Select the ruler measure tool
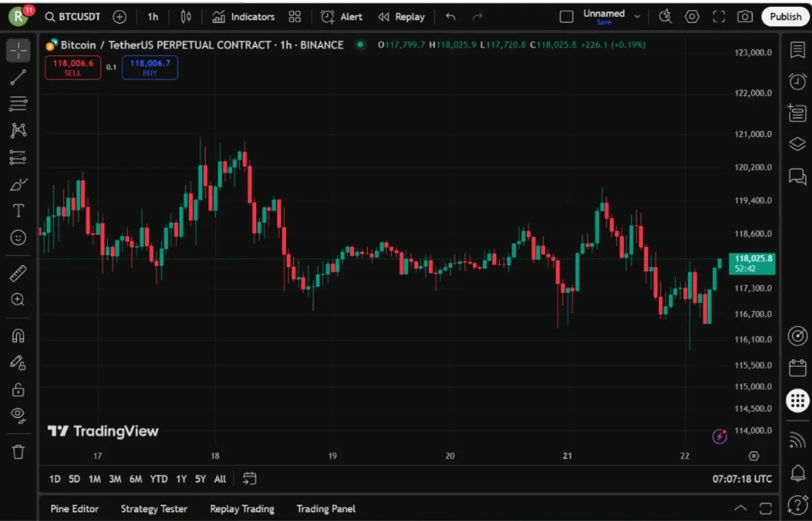812x521 pixels. click(18, 273)
